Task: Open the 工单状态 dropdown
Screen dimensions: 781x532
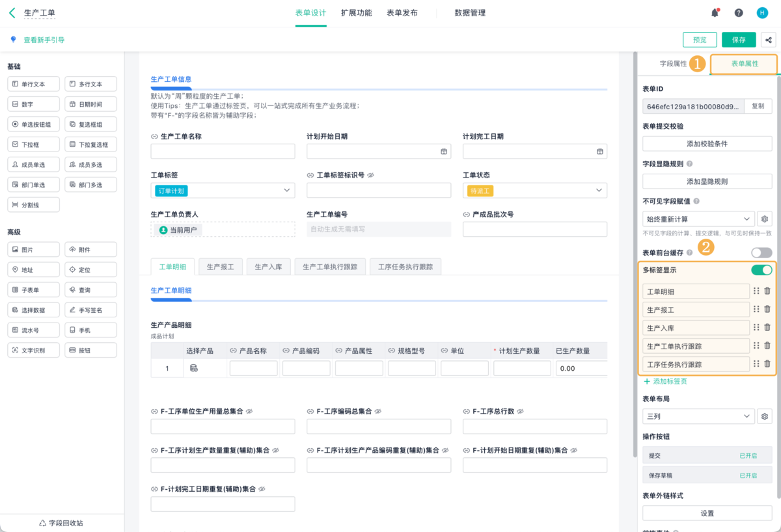Action: (x=535, y=190)
